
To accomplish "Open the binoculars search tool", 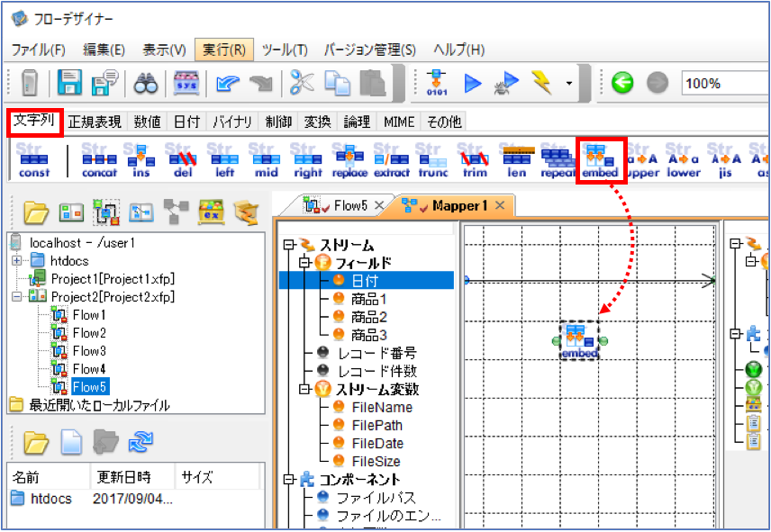I will point(146,84).
